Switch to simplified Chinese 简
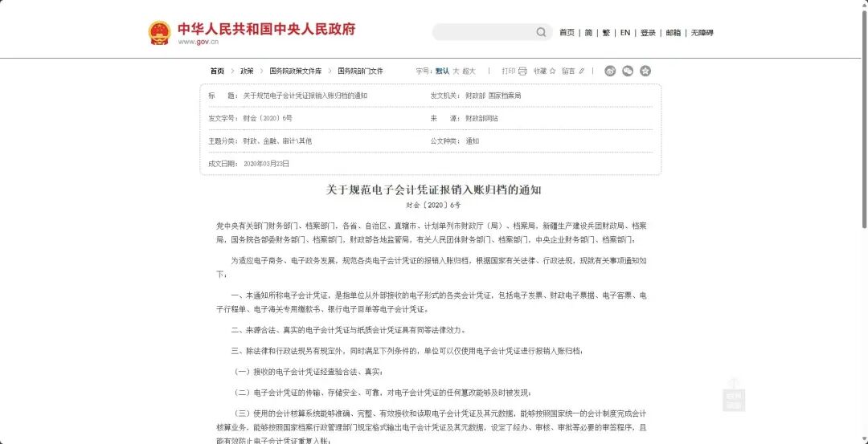868x444 pixels. pos(588,33)
